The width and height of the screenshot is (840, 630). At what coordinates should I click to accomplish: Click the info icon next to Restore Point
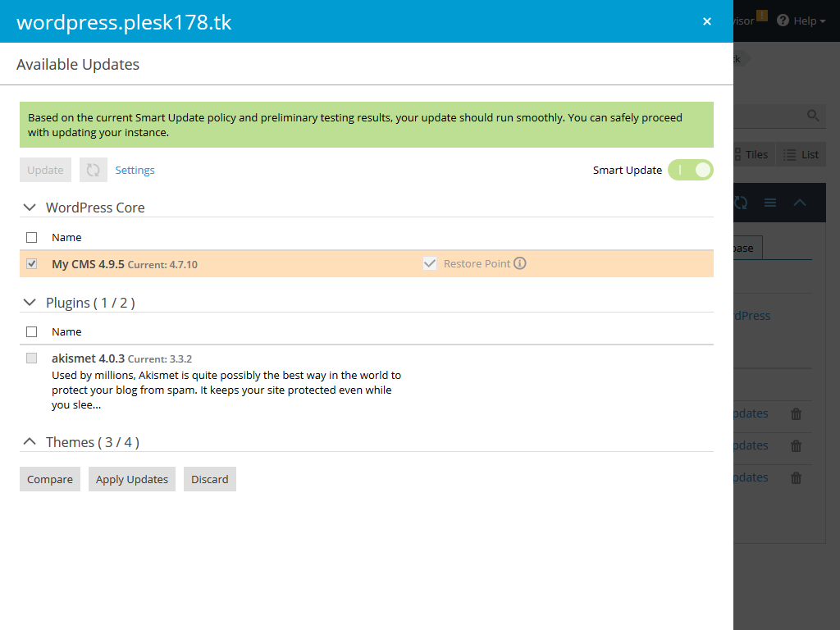click(x=521, y=264)
